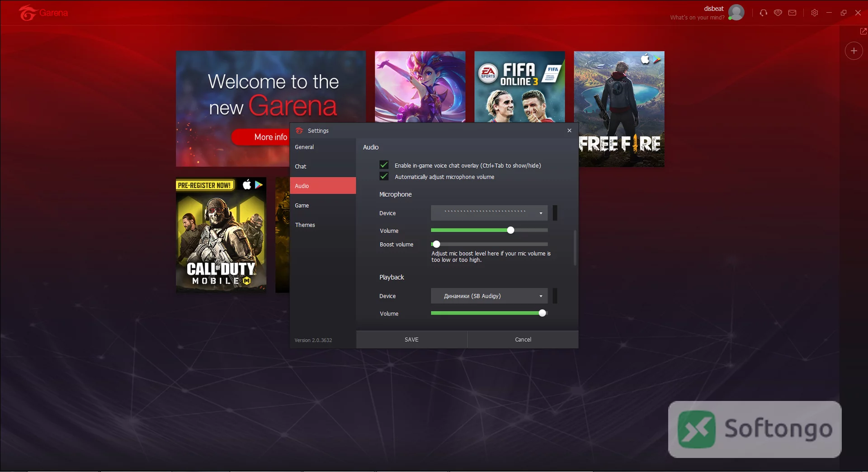Click the disbeat profile avatar
868x472 pixels.
coord(736,13)
